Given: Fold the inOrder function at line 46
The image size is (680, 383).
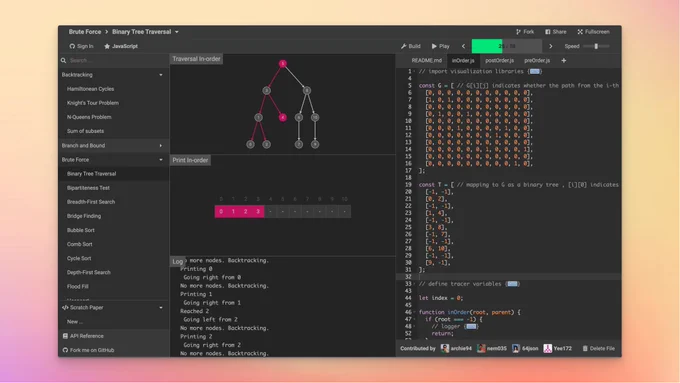Looking at the screenshot, I should (414, 312).
